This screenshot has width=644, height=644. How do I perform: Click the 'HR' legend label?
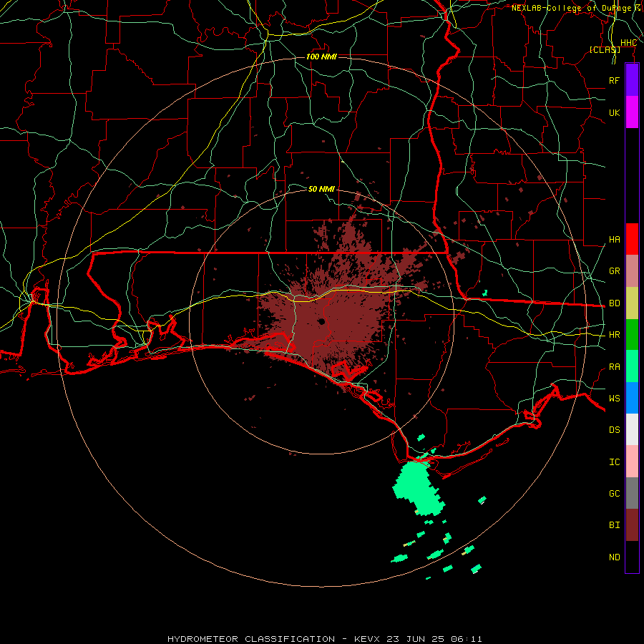pos(614,335)
